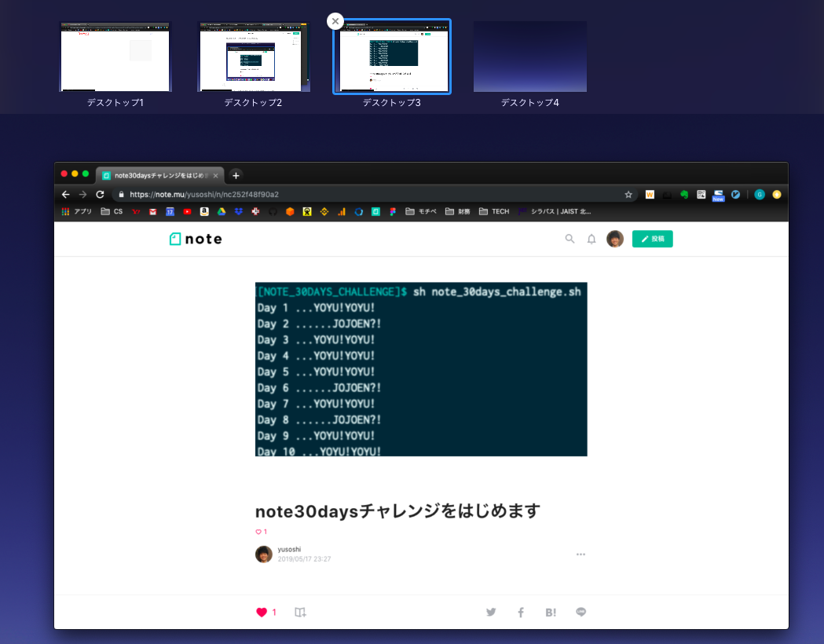Image resolution: width=824 pixels, height=644 pixels.
Task: Click the Hatena Bookmark B! icon
Action: [x=550, y=612]
